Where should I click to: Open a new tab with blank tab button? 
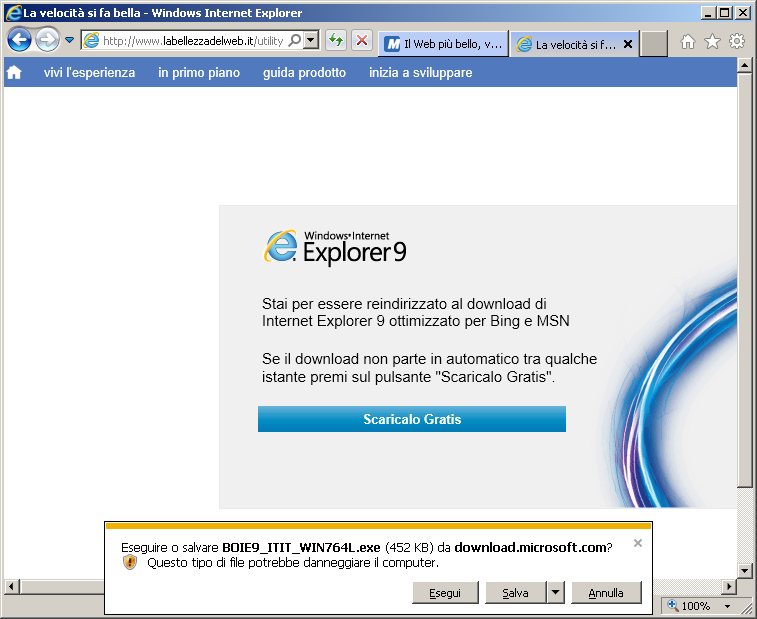pyautogui.click(x=654, y=44)
